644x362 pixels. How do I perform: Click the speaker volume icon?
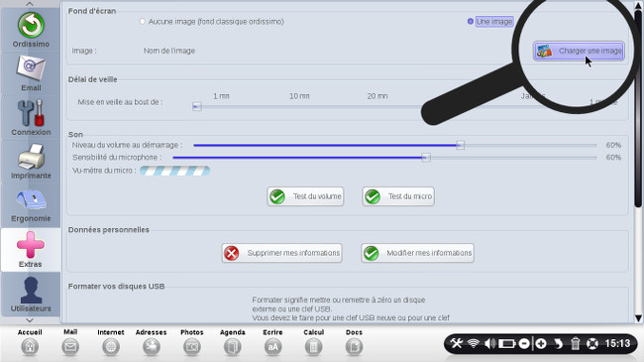coord(489,343)
